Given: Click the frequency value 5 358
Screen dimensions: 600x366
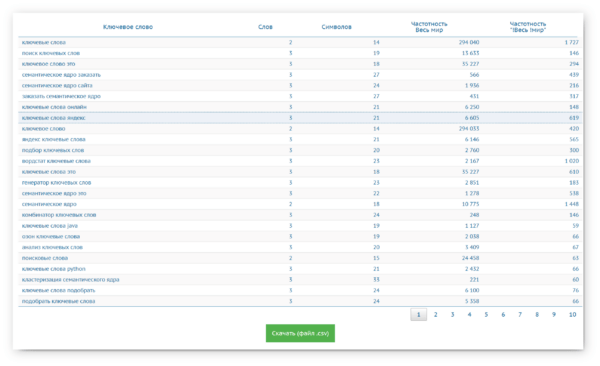Looking at the screenshot, I should 472,301.
